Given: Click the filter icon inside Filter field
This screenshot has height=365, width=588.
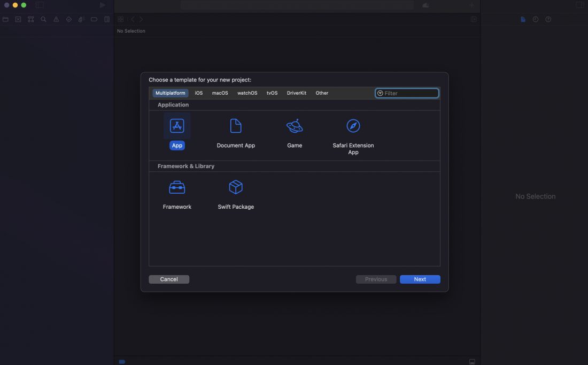Looking at the screenshot, I should pos(380,93).
